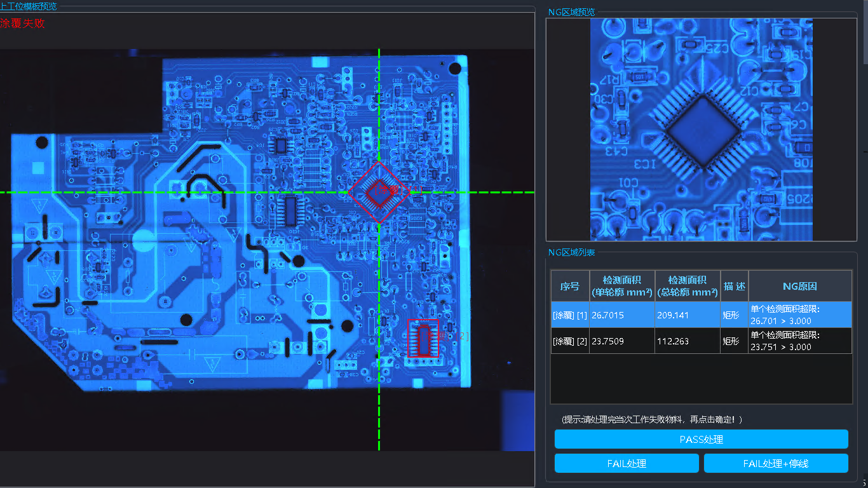The image size is (868, 488).
Task: Click the 检测面积 (单轮廓 mm²) column header
Action: coord(622,286)
